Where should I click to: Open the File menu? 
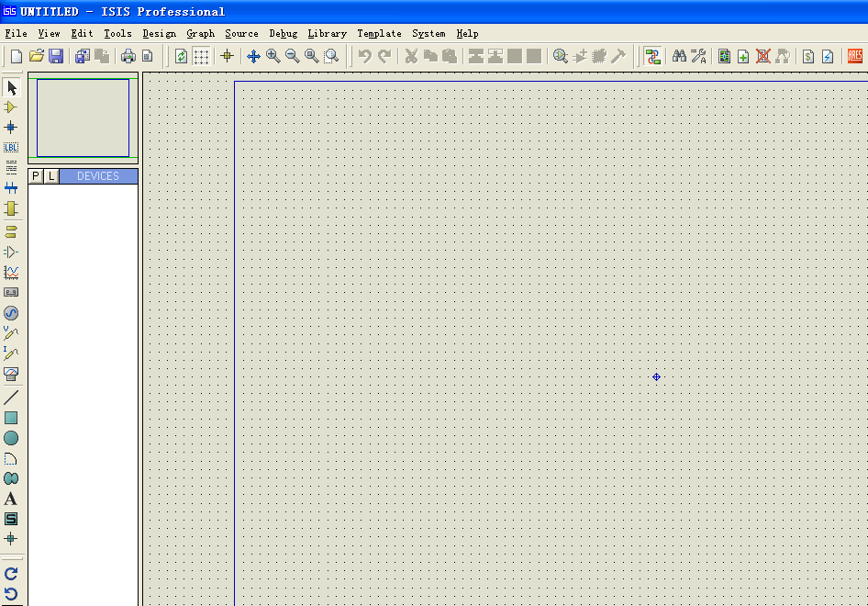(x=16, y=33)
